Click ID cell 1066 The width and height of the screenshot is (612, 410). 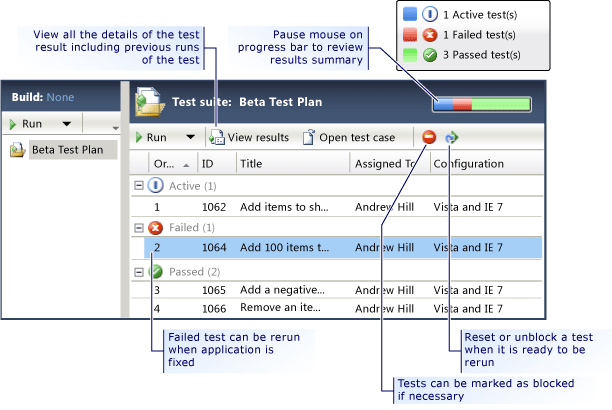pos(214,309)
